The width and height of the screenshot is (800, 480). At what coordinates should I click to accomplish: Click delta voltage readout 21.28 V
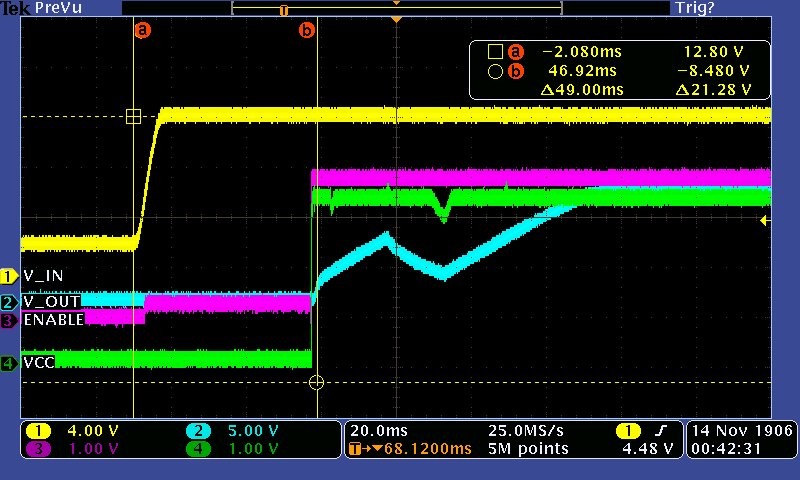pyautogui.click(x=713, y=90)
